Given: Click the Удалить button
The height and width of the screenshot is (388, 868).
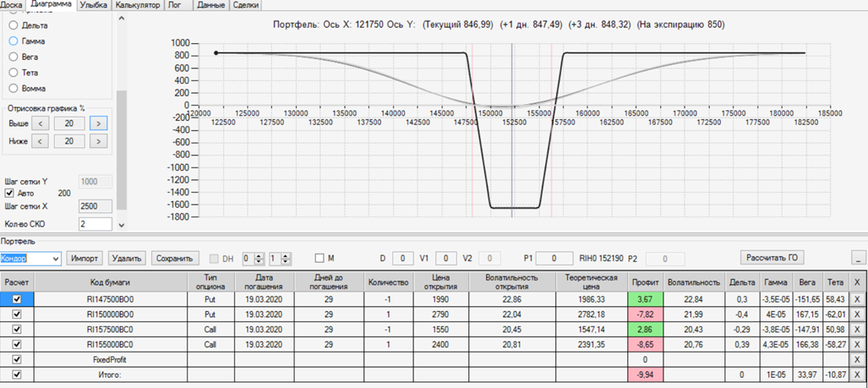Looking at the screenshot, I should pyautogui.click(x=127, y=258).
